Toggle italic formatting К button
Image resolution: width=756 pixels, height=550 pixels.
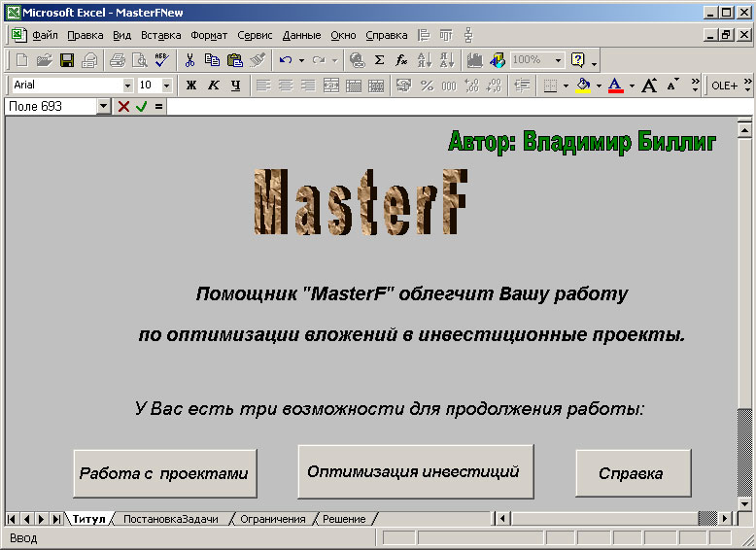(214, 86)
